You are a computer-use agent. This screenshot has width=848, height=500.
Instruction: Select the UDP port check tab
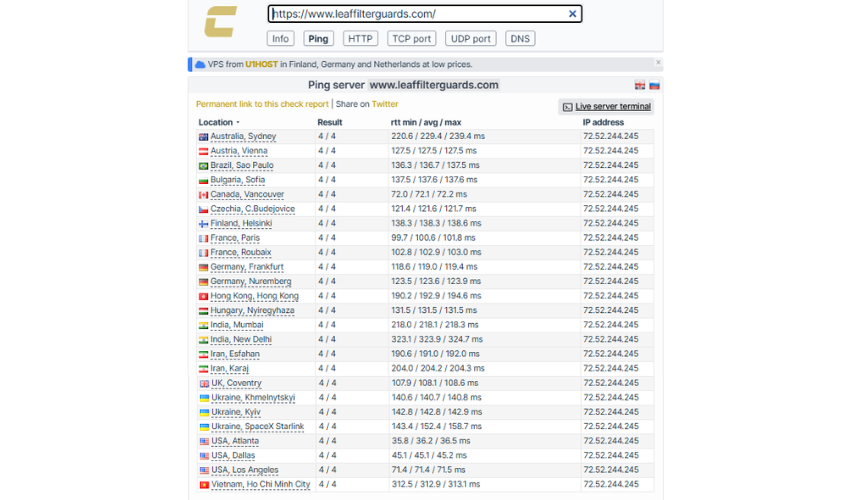click(471, 39)
